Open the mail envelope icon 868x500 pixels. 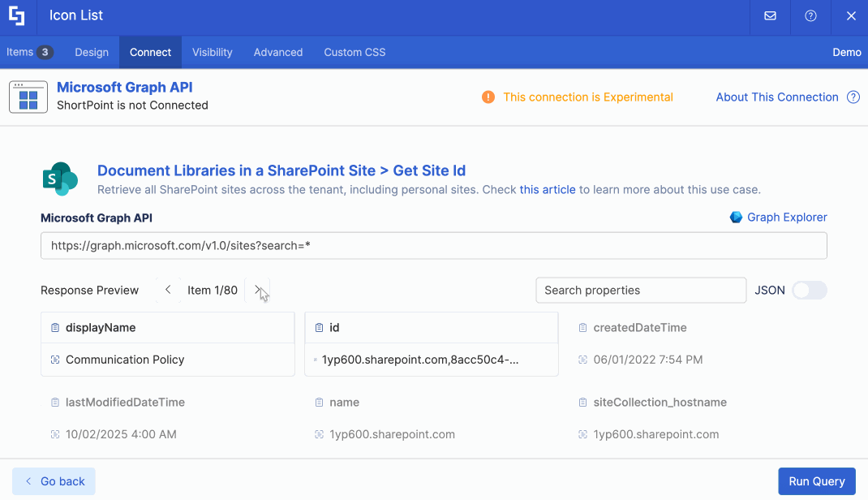[770, 15]
